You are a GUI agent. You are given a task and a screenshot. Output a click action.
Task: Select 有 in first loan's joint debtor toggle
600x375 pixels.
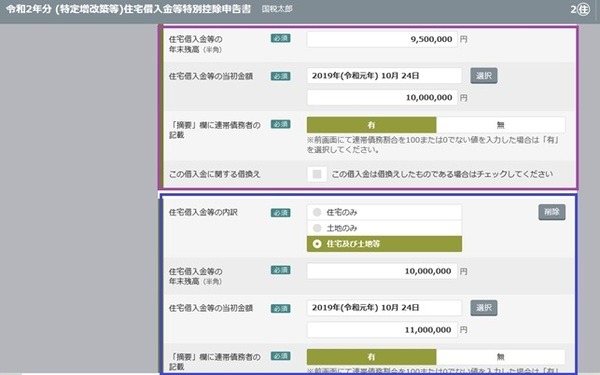(372, 125)
